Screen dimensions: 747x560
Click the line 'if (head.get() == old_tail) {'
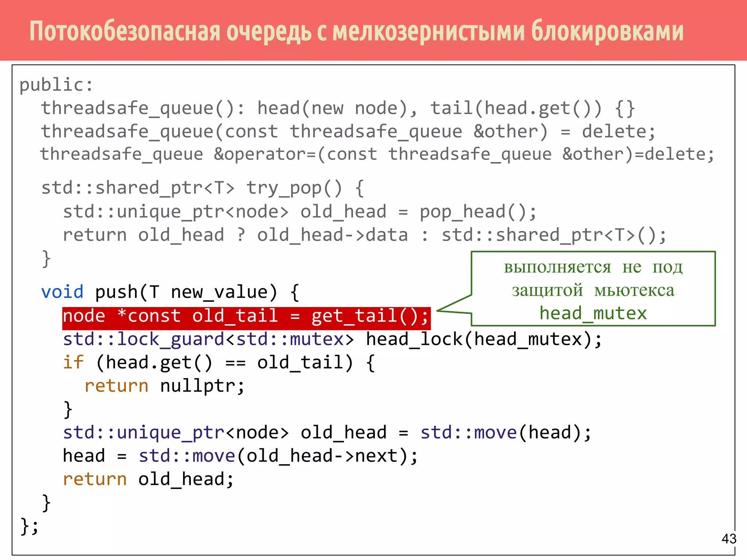point(219,363)
